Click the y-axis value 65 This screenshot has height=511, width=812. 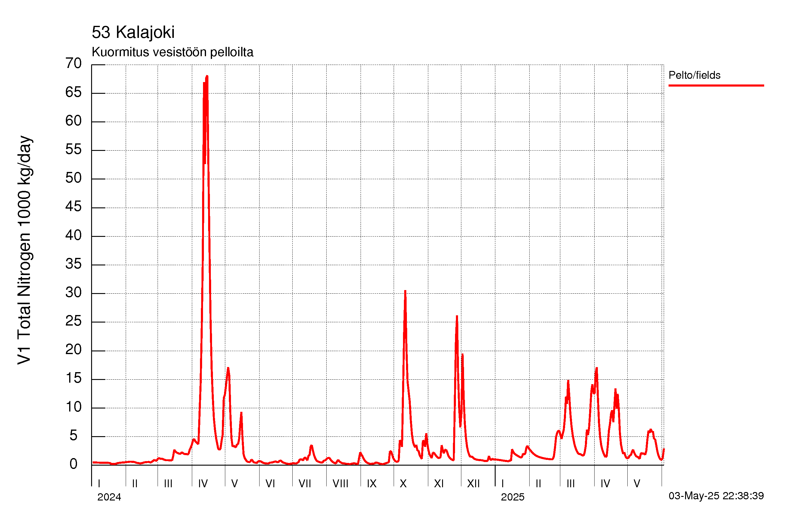coord(73,92)
